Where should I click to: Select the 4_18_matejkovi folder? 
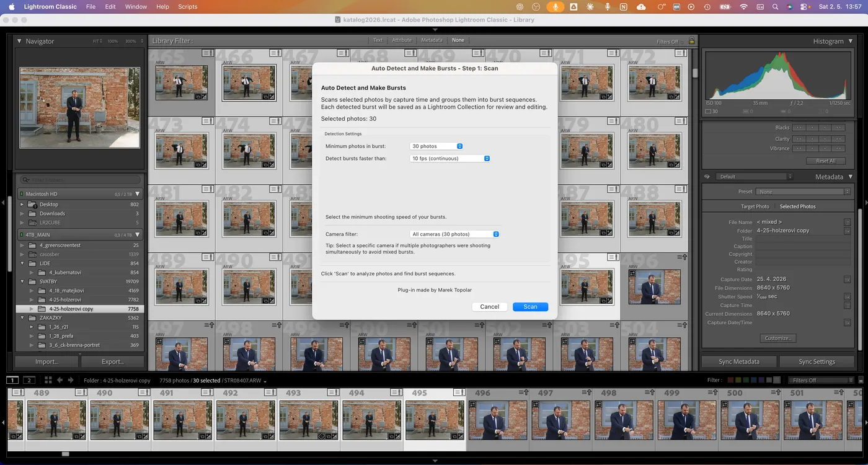click(x=80, y=290)
